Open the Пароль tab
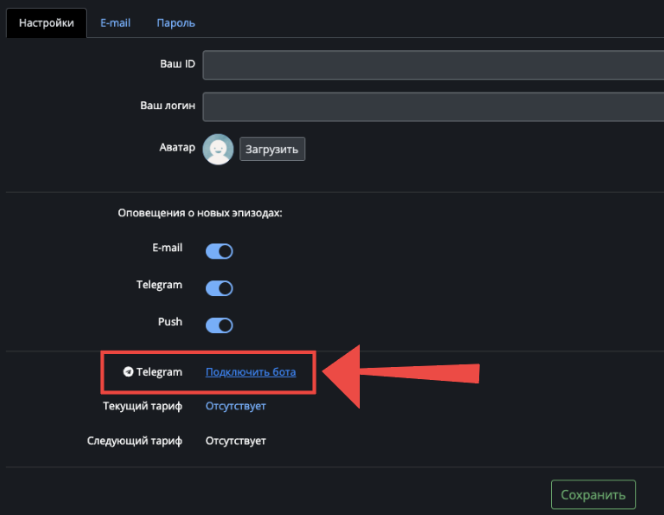This screenshot has height=515, width=664. [176, 22]
